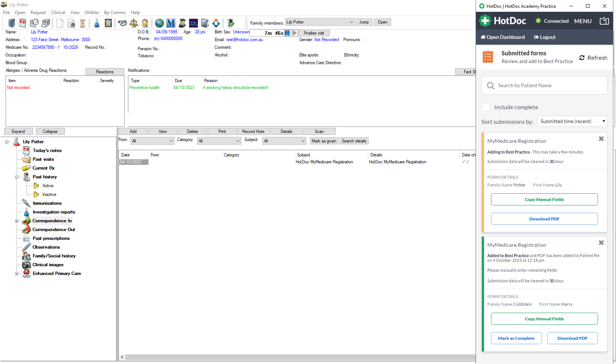The height and width of the screenshot is (364, 616).
Task: Click the Mark as given button
Action: (x=324, y=141)
